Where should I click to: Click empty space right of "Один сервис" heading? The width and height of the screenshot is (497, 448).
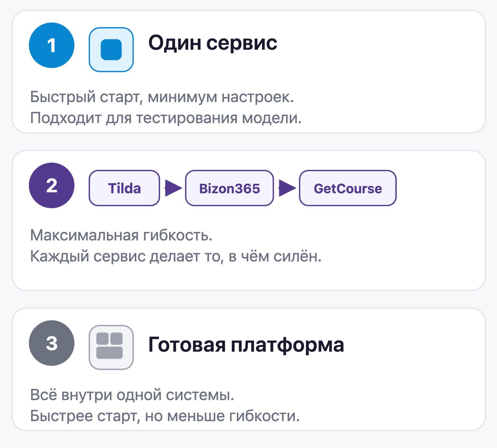[381, 43]
